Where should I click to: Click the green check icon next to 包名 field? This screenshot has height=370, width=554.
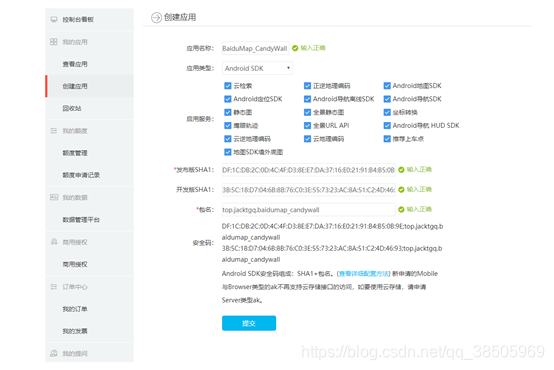click(401, 209)
